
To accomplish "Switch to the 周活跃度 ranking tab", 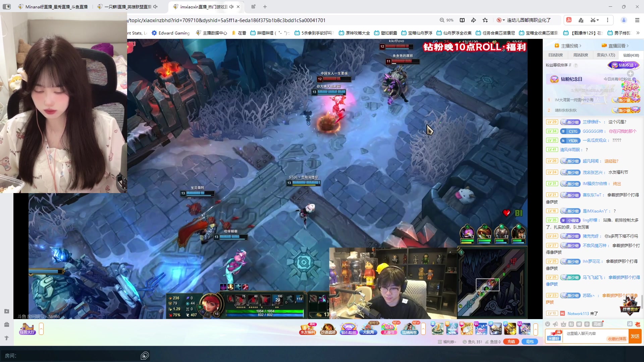I will [x=581, y=55].
